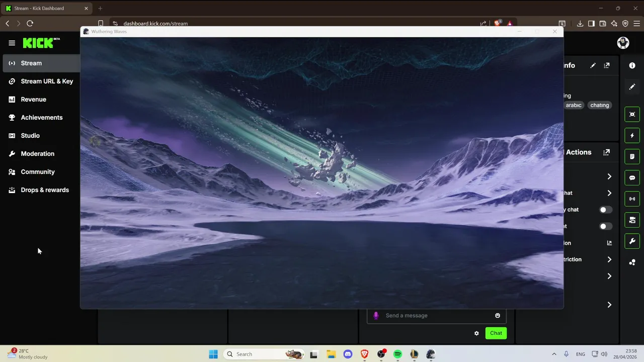Toggle the upper chat switch in Actions
The image size is (644, 362).
pyautogui.click(x=606, y=210)
